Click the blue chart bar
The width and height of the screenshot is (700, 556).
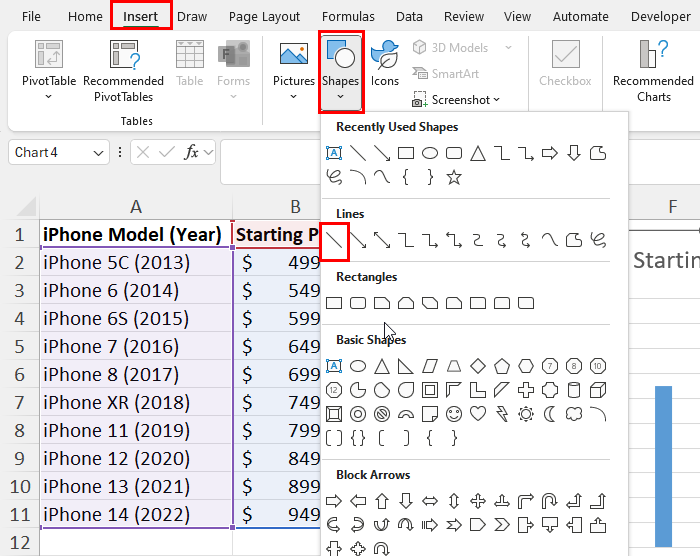point(663,466)
